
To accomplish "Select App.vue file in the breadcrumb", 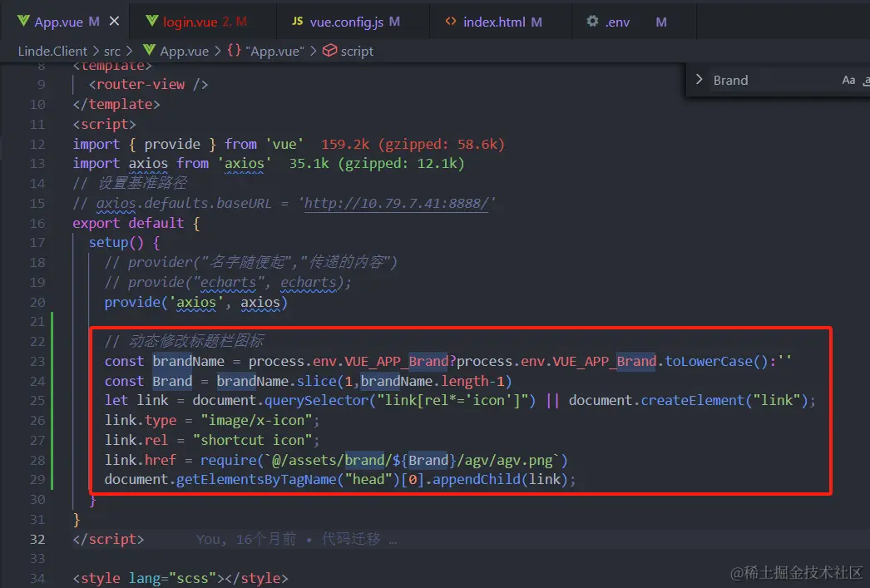I will (x=184, y=51).
